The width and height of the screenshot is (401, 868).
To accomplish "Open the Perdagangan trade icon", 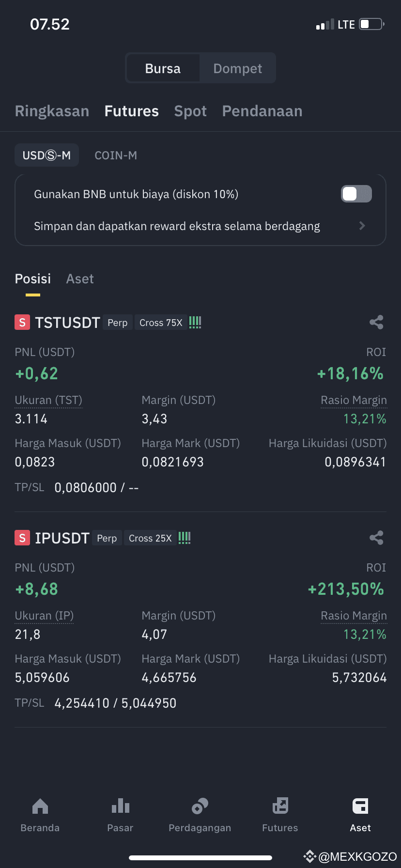I will coord(200,806).
